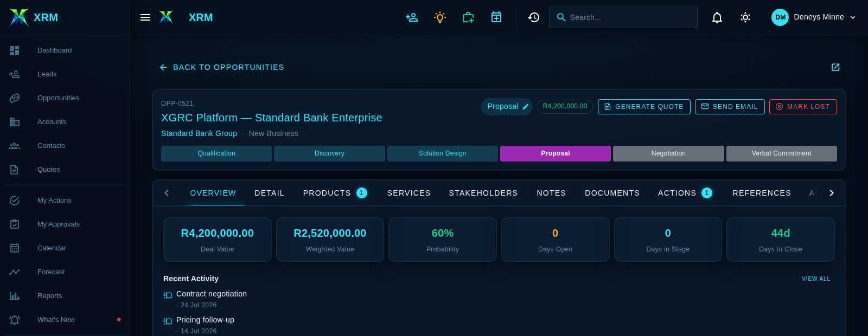
Task: Open the Products tab
Action: pyautogui.click(x=335, y=193)
